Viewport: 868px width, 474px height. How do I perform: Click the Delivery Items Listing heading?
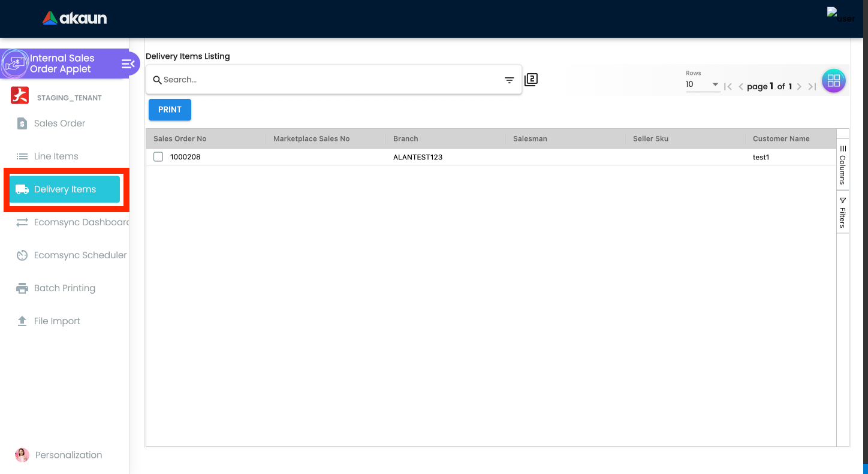tap(188, 56)
